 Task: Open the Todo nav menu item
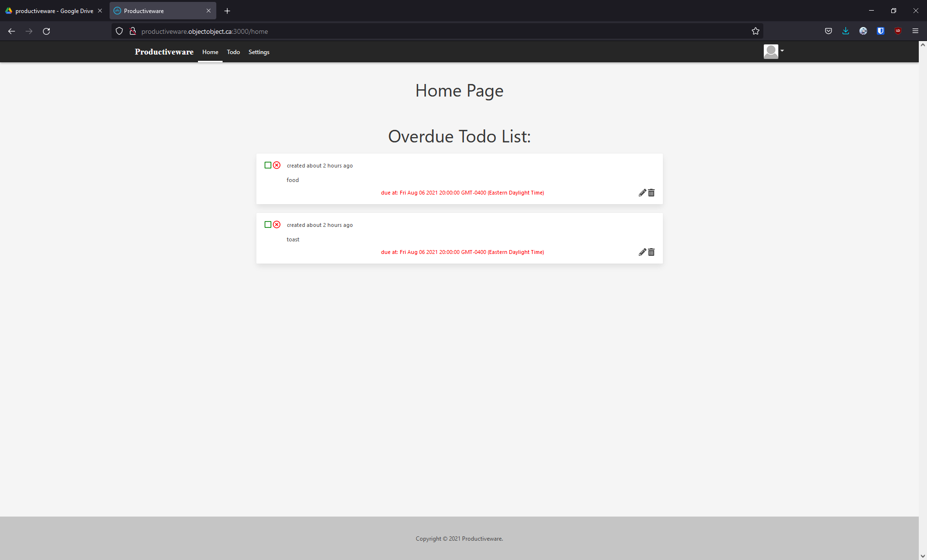(233, 52)
